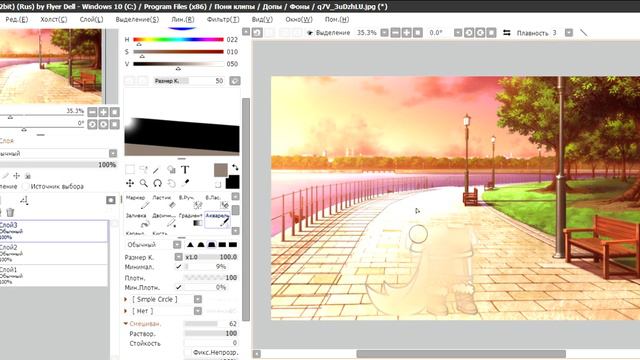The width and height of the screenshot is (640, 360).
Task: Toggle transparent color swatch box
Action: pyautogui.click(x=218, y=184)
